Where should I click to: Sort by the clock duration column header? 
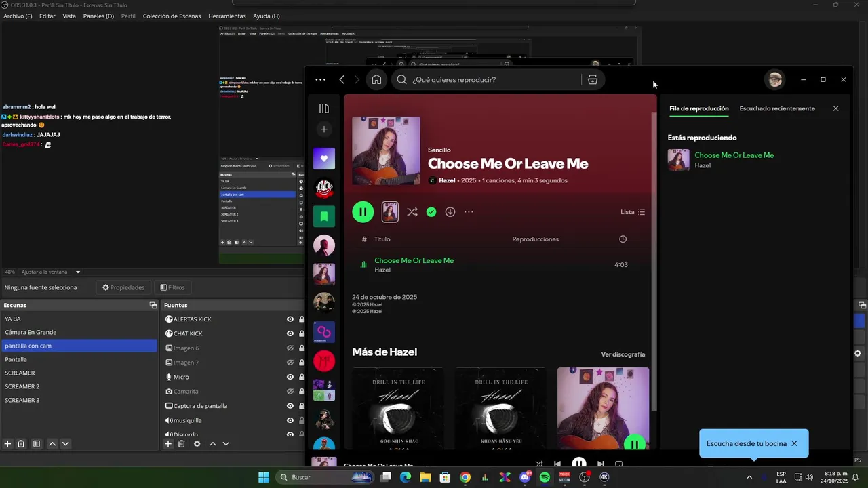click(x=623, y=239)
